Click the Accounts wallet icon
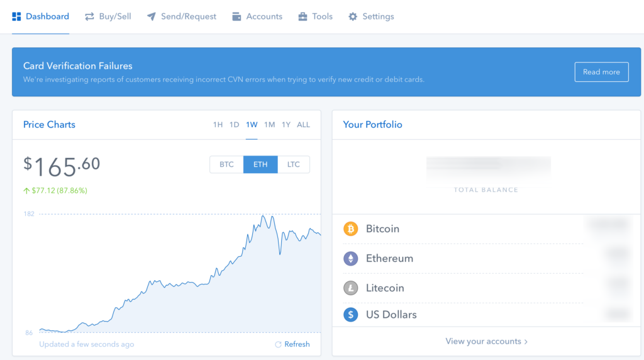The height and width of the screenshot is (360, 644). tap(236, 16)
